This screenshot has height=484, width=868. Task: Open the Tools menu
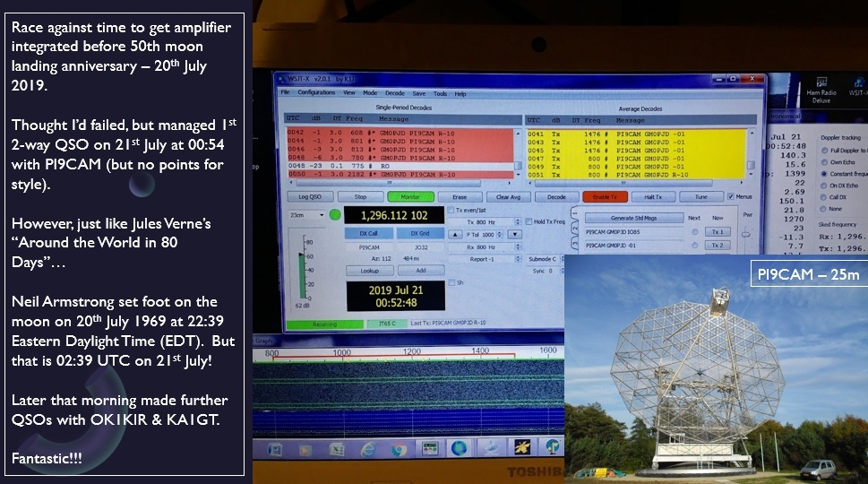pyautogui.click(x=440, y=94)
